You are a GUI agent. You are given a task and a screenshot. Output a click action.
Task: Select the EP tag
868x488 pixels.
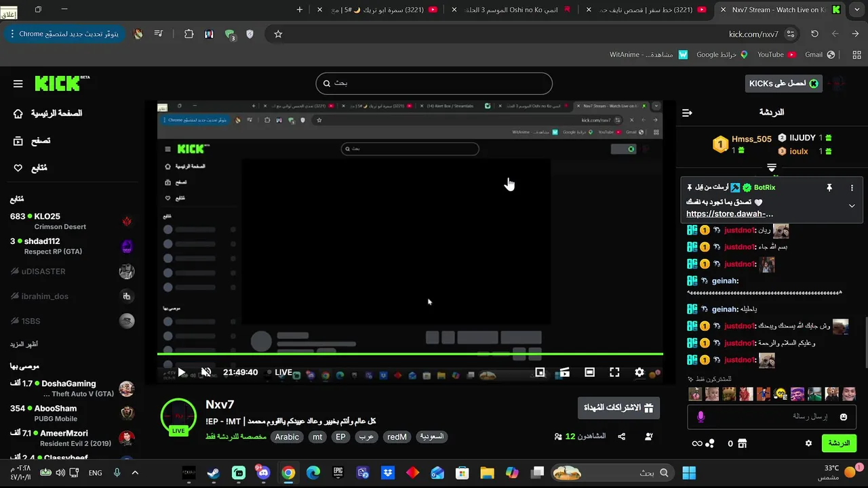[x=340, y=437]
